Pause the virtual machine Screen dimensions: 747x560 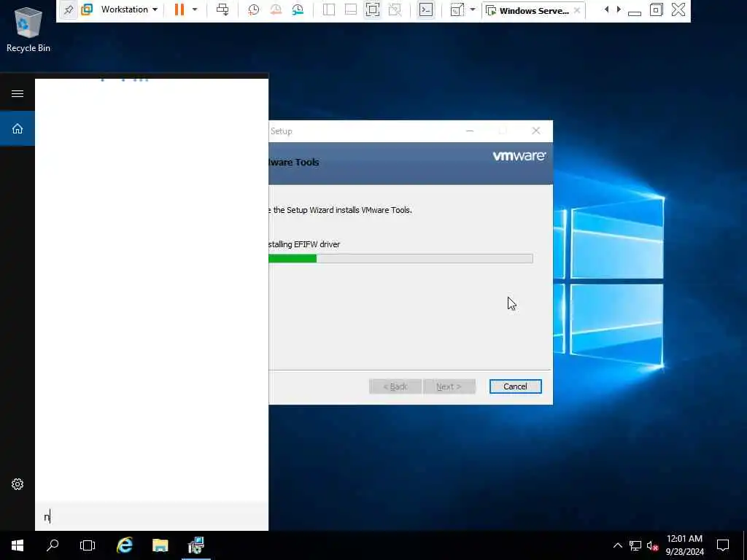(x=179, y=9)
